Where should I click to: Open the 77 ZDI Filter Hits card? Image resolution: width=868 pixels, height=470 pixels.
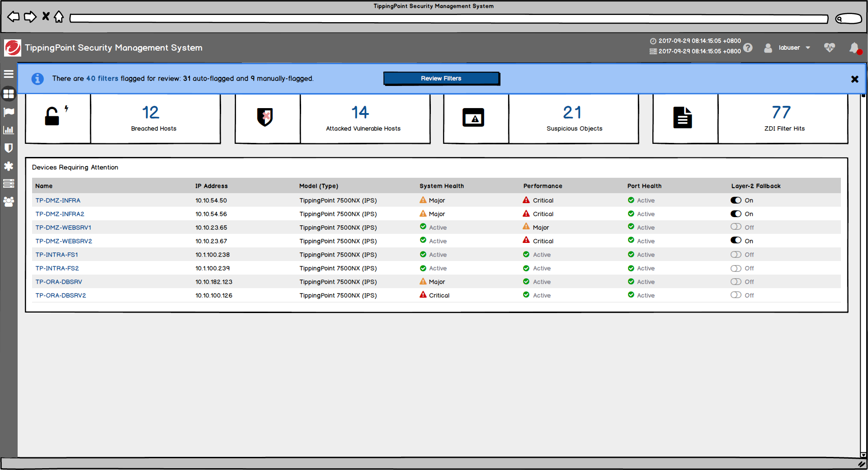[x=783, y=119]
